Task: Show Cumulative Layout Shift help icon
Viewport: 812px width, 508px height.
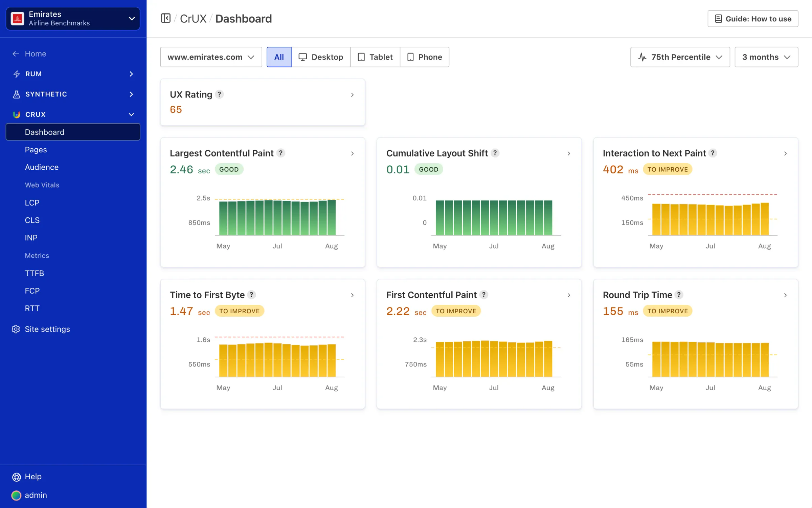Action: coord(495,153)
